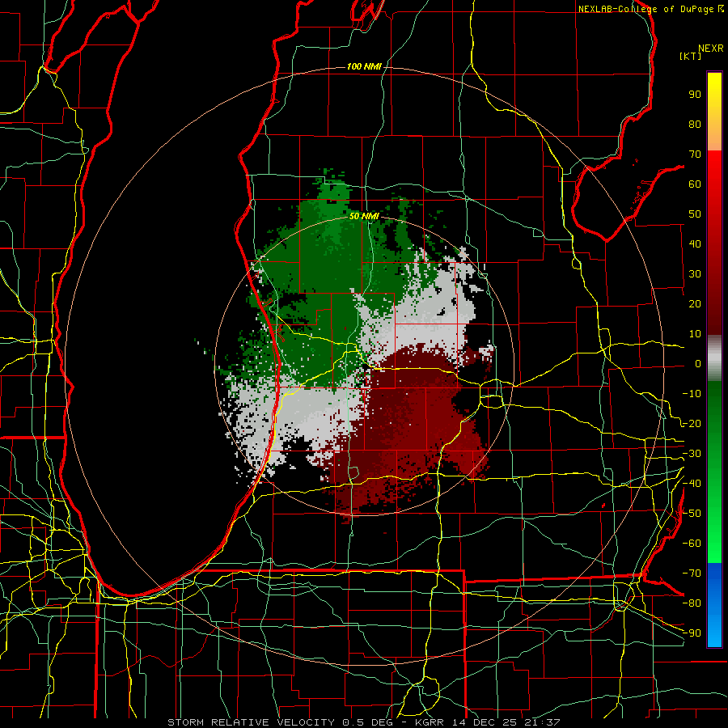The height and width of the screenshot is (728, 728).
Task: Click the 70 value on the velocity scale
Action: (x=695, y=154)
